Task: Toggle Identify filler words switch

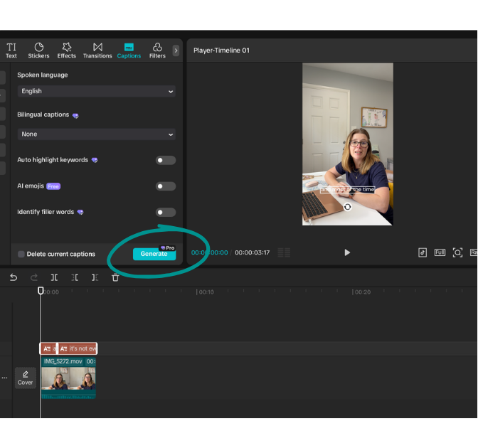Action: [x=166, y=212]
